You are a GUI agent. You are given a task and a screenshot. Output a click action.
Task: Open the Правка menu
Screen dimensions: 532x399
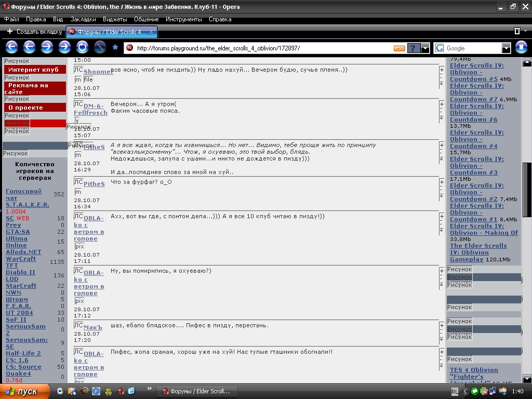[36, 19]
